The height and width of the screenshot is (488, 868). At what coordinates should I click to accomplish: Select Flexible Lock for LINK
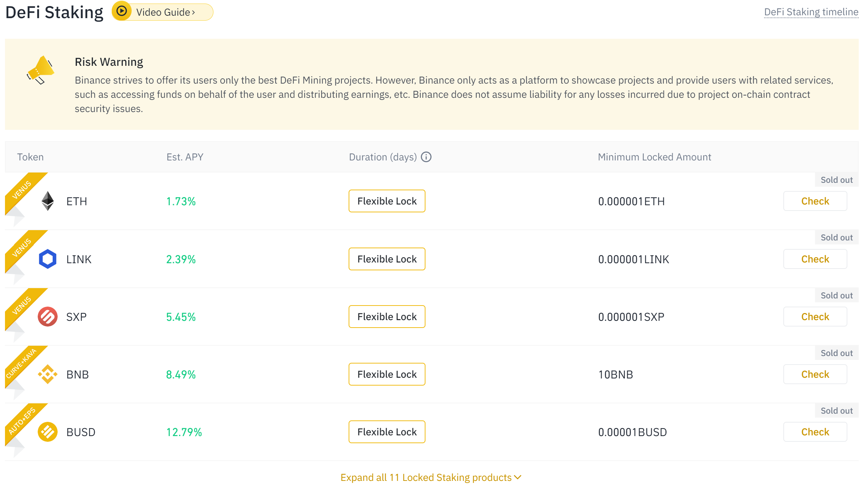[387, 259]
